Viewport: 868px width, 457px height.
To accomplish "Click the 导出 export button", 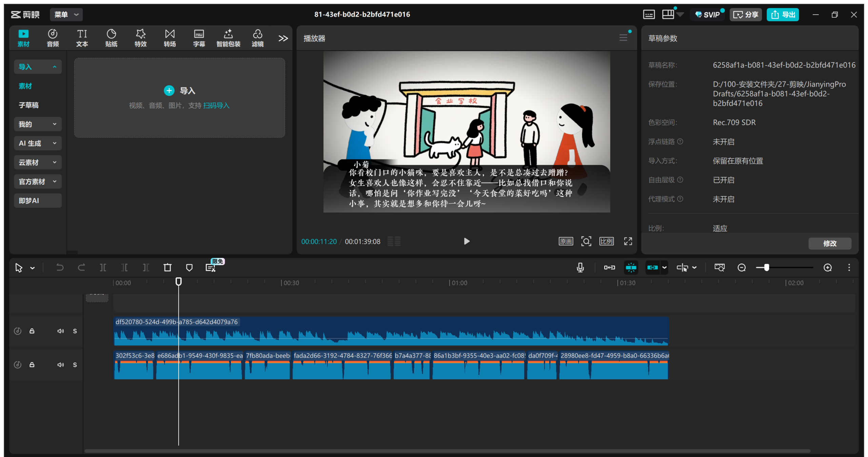I will click(x=783, y=15).
